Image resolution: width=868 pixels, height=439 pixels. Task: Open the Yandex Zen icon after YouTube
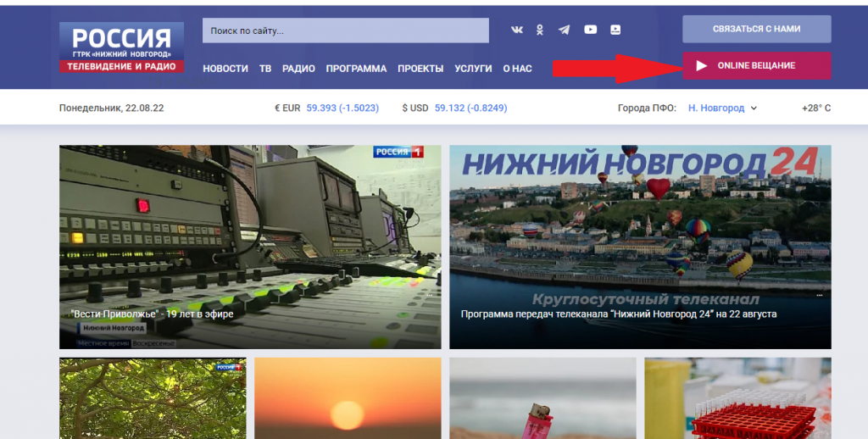click(x=615, y=30)
